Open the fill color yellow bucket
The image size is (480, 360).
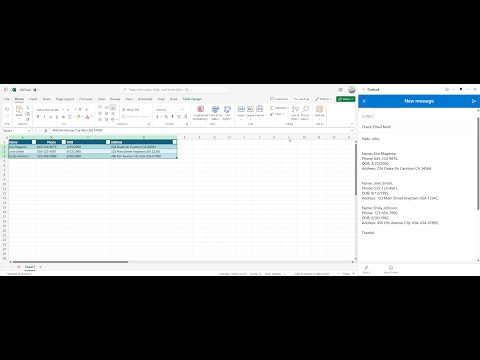(x=78, y=117)
